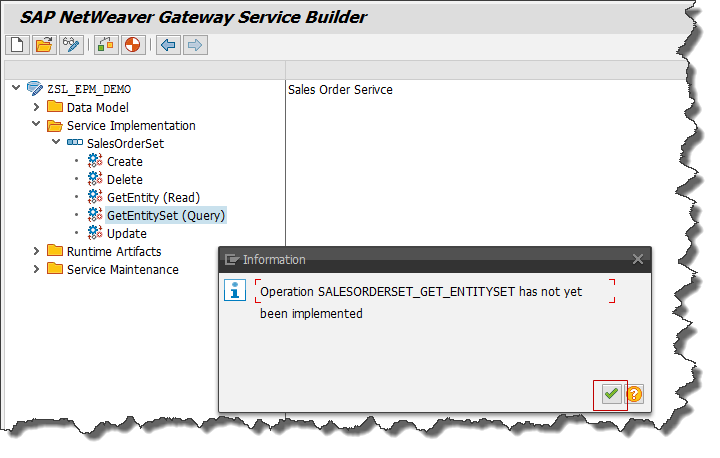Click the Back blue left arrow
Screen dimensions: 720x458
coord(168,45)
